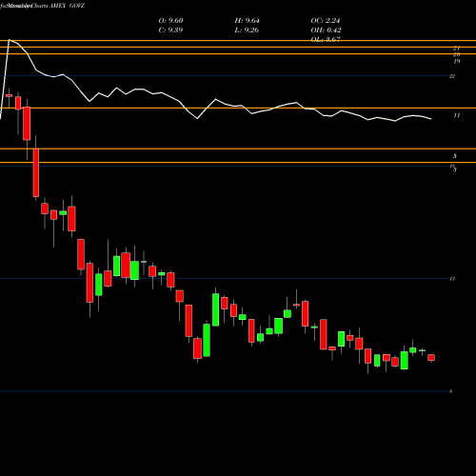Click the price axis label 11
The width and height of the screenshot is (476, 476).
(x=456, y=115)
